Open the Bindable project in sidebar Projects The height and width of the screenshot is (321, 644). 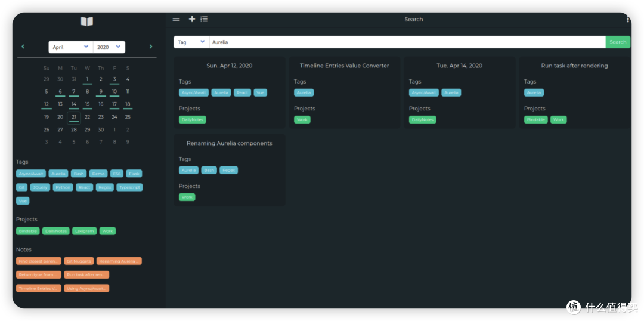tap(28, 231)
